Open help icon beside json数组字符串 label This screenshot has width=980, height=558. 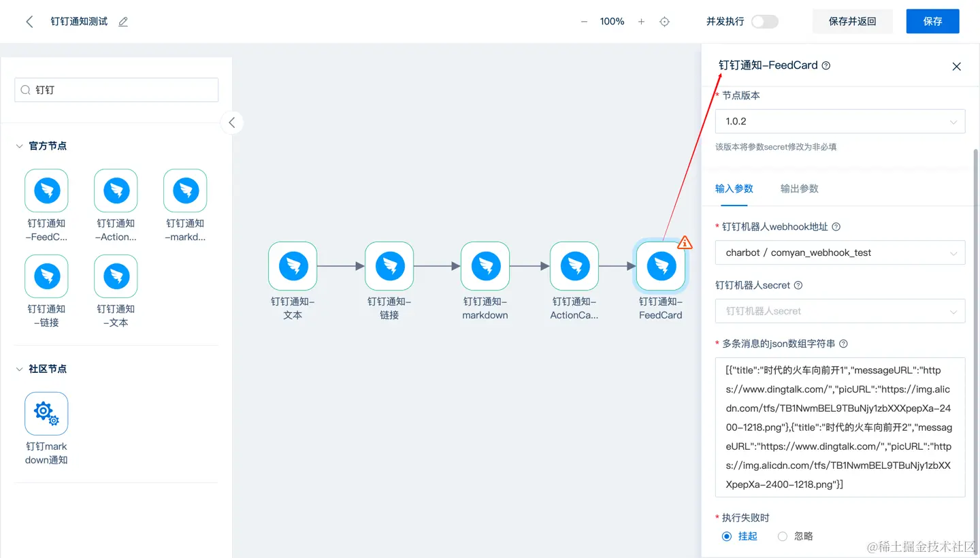tap(843, 344)
